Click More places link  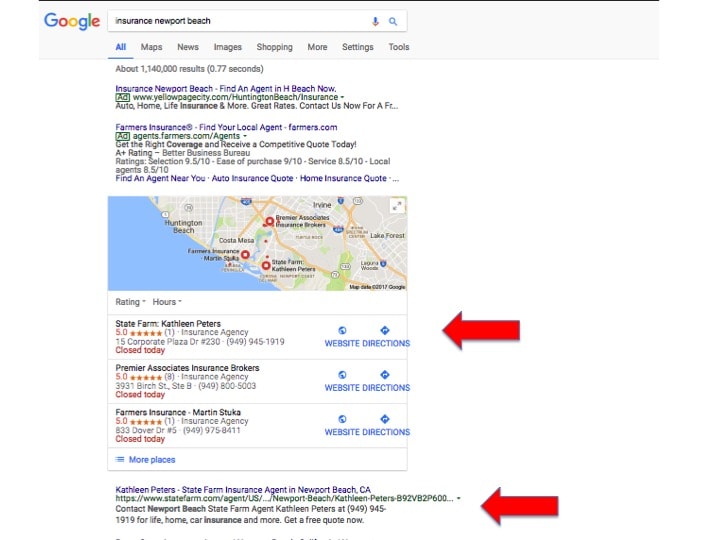point(152,460)
